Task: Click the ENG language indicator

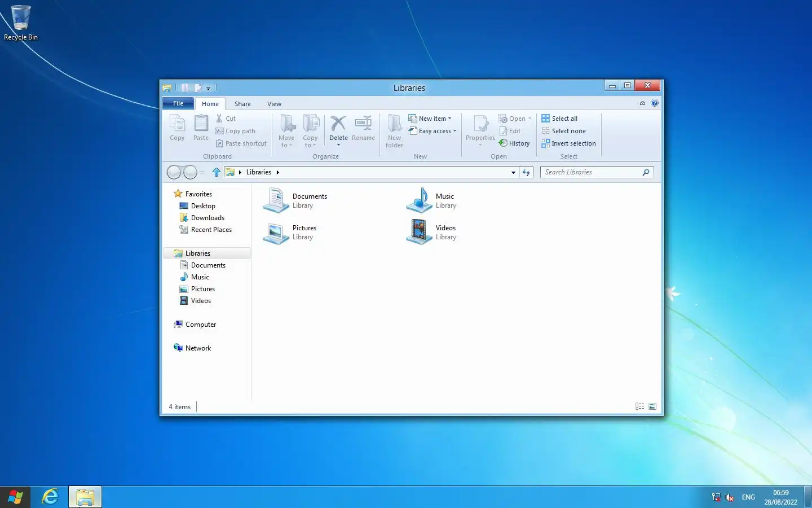Action: pos(748,497)
